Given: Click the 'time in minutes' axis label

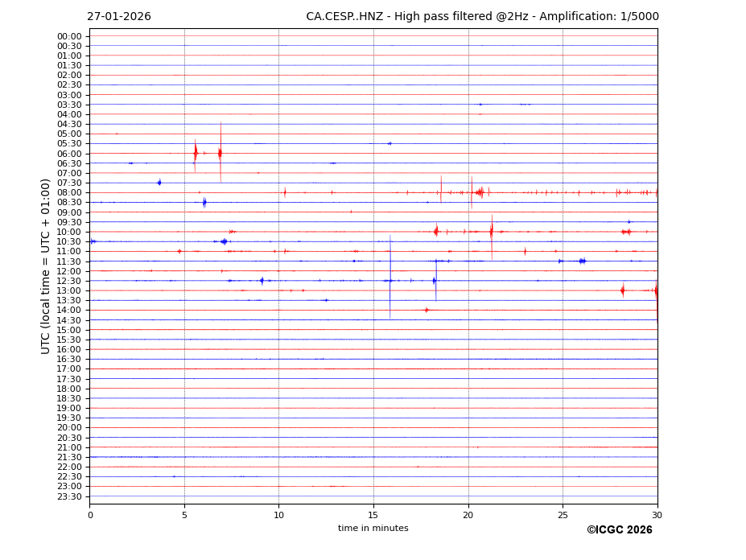Looking at the screenshot, I should 373,528.
